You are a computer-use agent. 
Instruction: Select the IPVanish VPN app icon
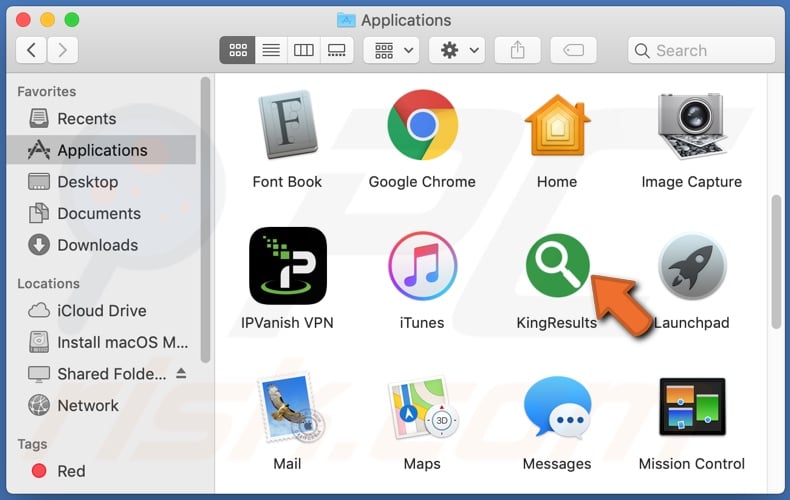click(x=288, y=266)
